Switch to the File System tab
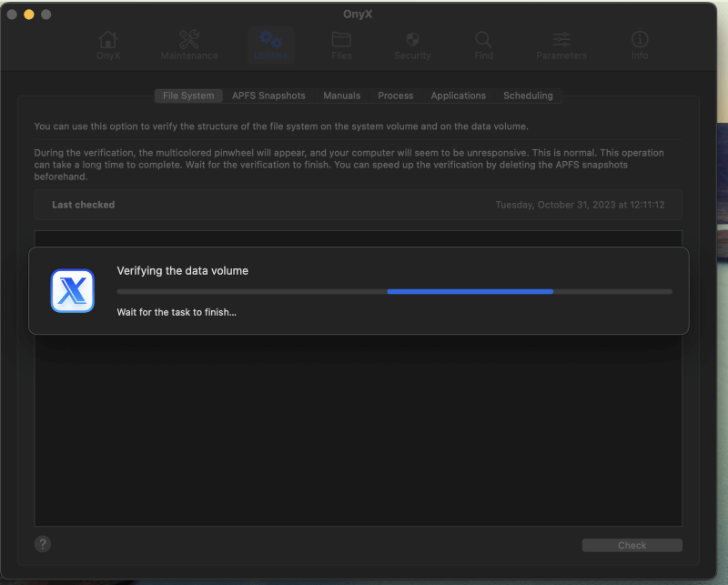The height and width of the screenshot is (585, 728). click(x=188, y=96)
